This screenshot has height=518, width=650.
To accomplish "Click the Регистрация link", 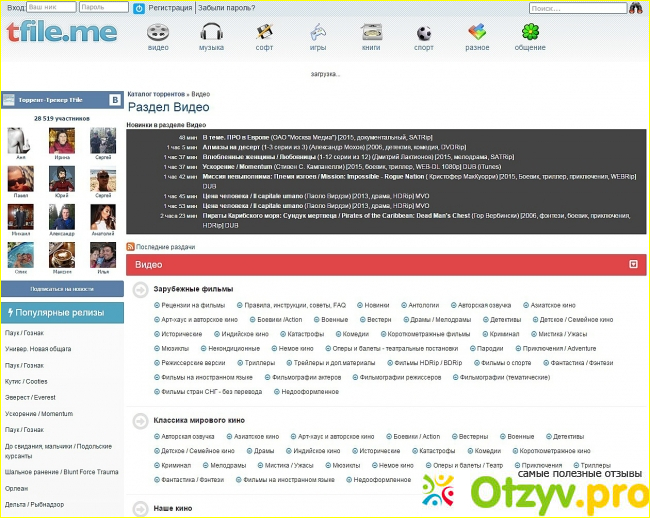I will (170, 7).
